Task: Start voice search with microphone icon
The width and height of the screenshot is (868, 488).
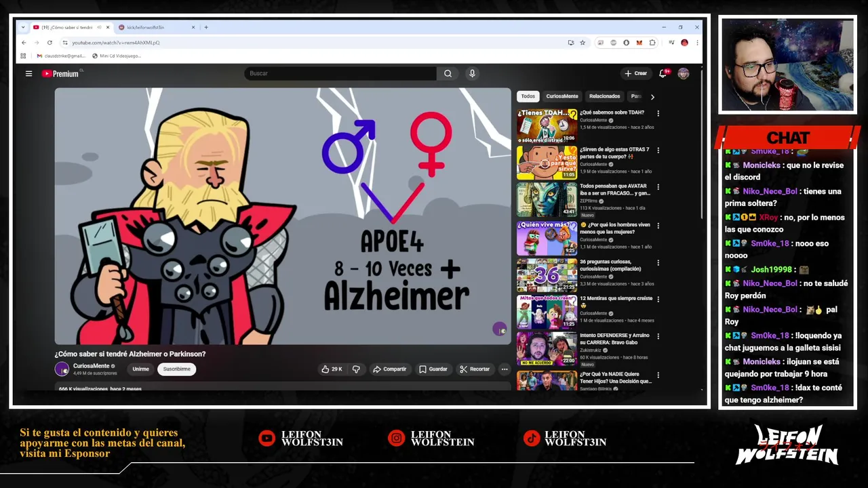Action: pyautogui.click(x=472, y=73)
